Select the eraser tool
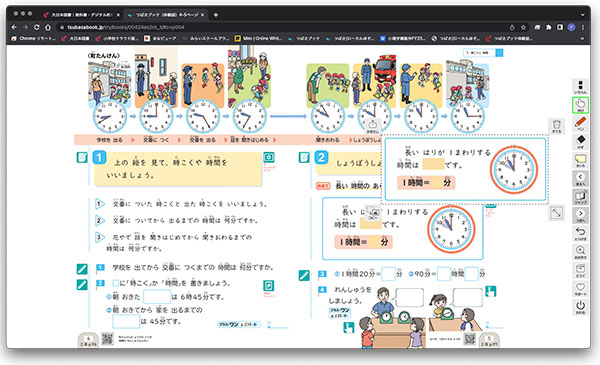Viewport: 600px width, 365px height. 580,142
